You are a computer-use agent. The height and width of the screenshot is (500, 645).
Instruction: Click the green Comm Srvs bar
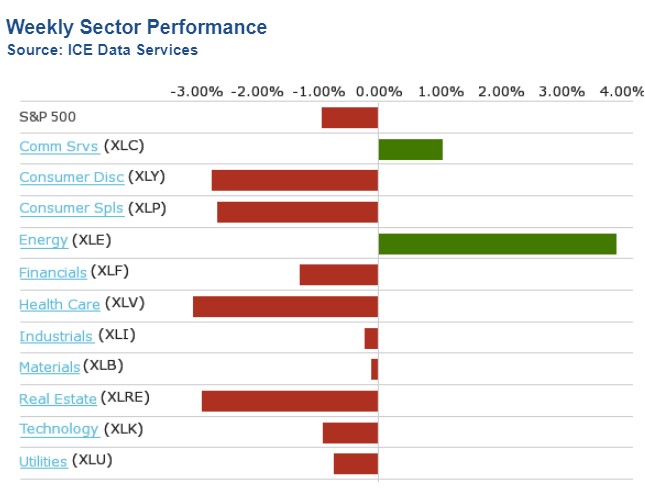[410, 149]
